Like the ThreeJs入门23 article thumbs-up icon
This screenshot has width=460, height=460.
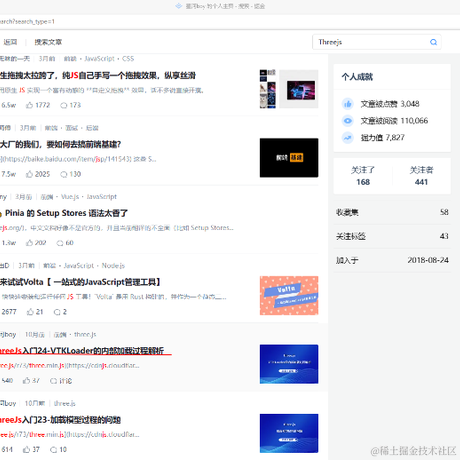click(27, 450)
